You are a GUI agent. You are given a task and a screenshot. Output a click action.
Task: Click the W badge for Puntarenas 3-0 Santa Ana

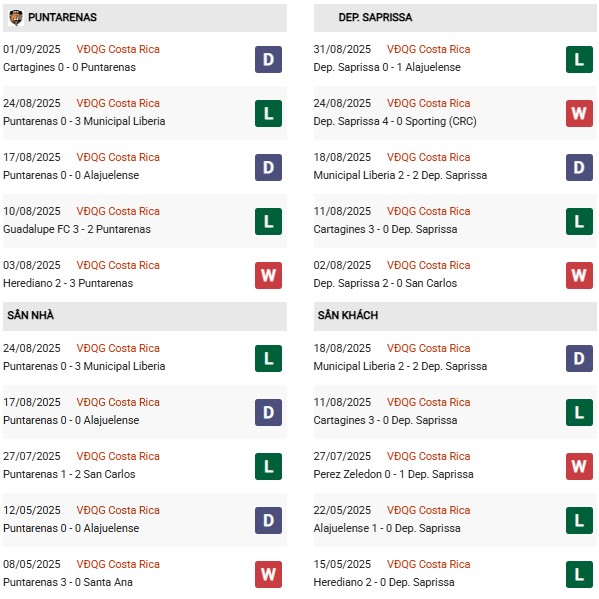coord(268,574)
